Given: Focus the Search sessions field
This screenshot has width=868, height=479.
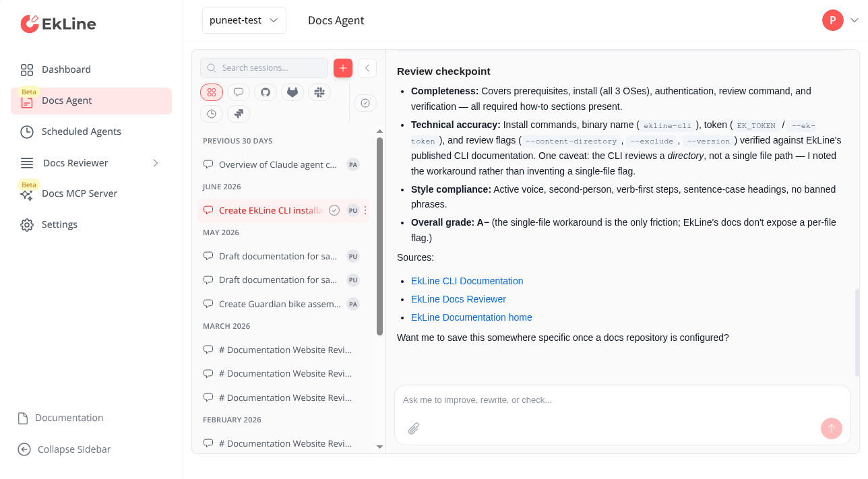Looking at the screenshot, I should pos(264,68).
